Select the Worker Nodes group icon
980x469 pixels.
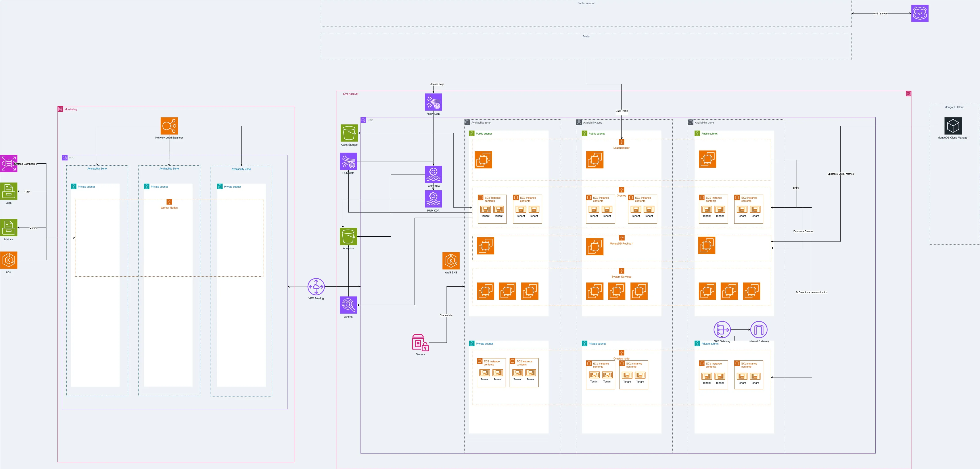(x=169, y=202)
